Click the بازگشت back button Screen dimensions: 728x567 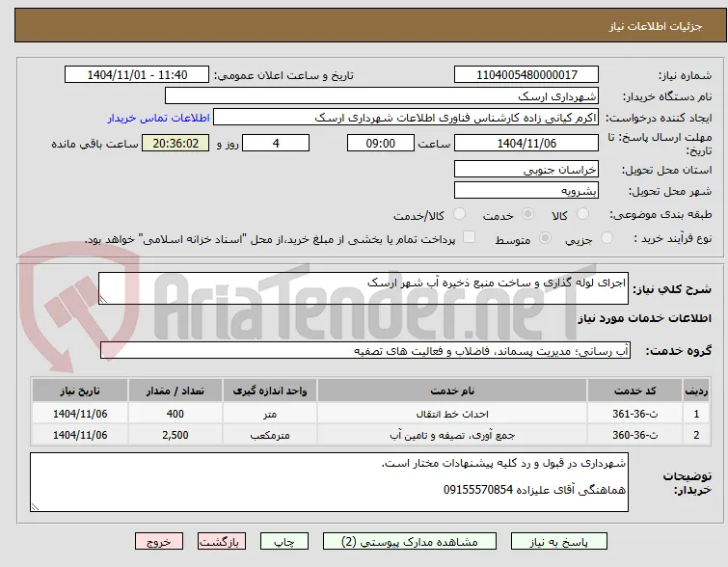(x=221, y=542)
